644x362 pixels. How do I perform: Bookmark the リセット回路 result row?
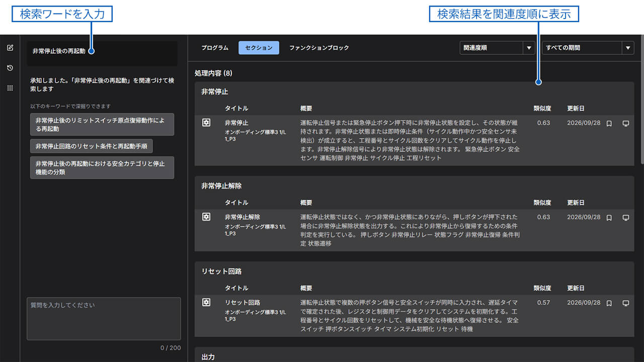point(609,303)
